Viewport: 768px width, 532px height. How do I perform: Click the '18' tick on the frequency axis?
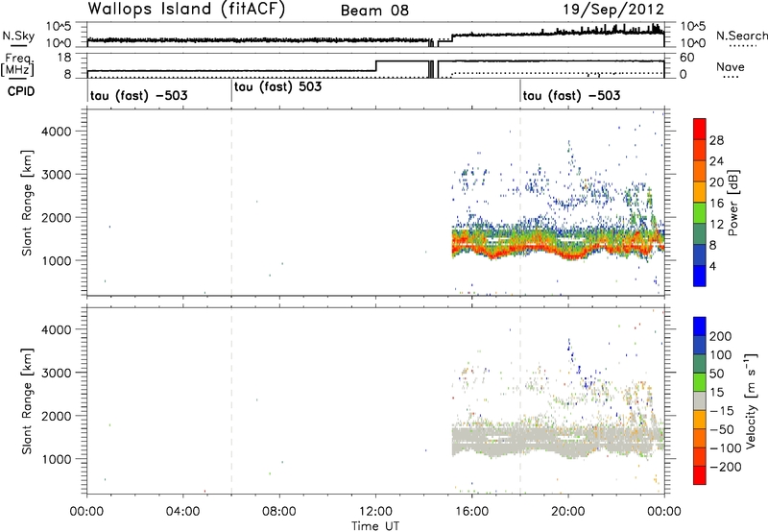[x=64, y=58]
